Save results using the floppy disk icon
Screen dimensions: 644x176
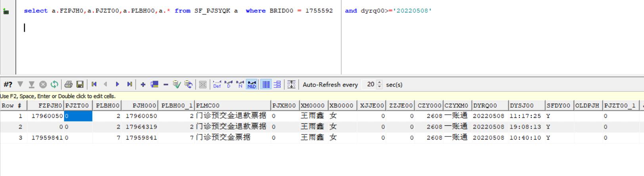pyautogui.click(x=80, y=85)
